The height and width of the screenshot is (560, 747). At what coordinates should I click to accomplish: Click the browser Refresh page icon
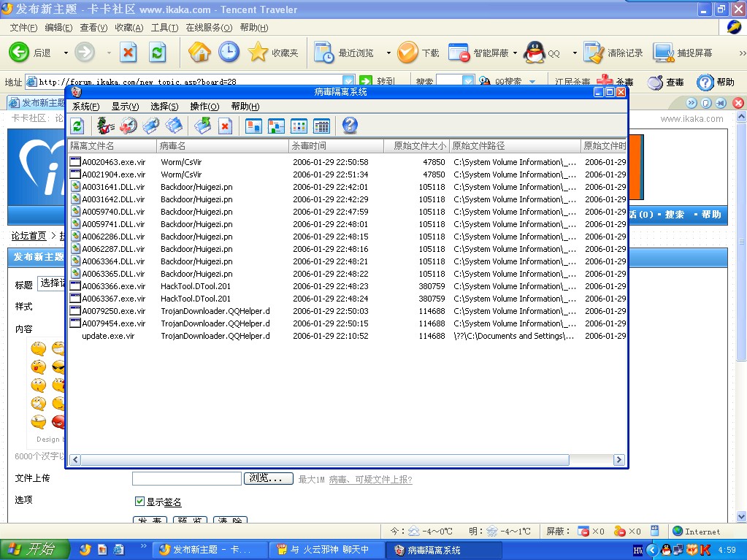pyautogui.click(x=157, y=53)
